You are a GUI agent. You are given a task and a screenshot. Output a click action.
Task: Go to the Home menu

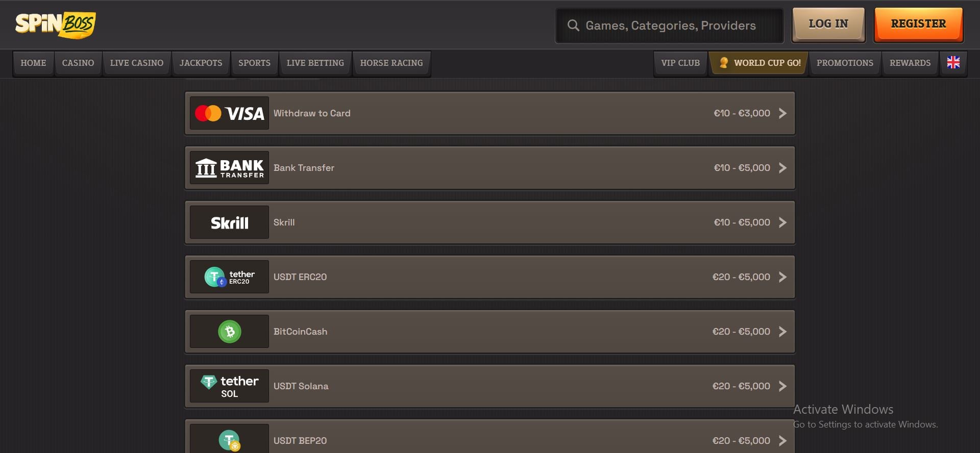tap(33, 63)
